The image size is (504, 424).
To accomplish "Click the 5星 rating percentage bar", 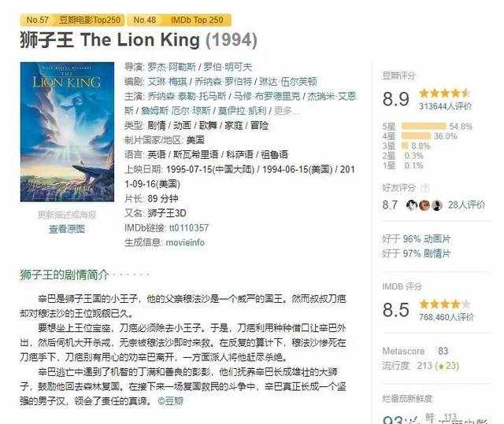I will pyautogui.click(x=424, y=126).
